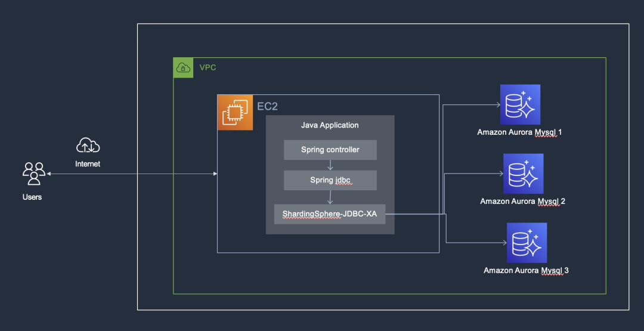
Task: Click the Amazon Aurora Mysql 3 database icon
Action: click(x=527, y=243)
